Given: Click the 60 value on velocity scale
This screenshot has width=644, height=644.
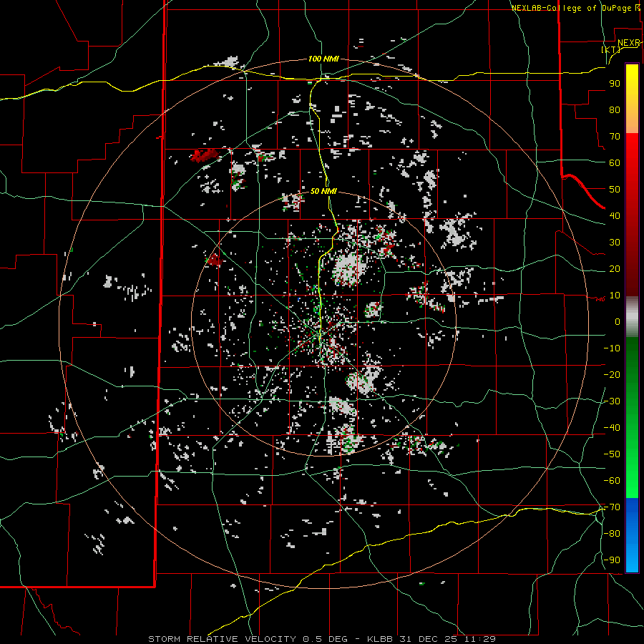Looking at the screenshot, I should (x=615, y=163).
